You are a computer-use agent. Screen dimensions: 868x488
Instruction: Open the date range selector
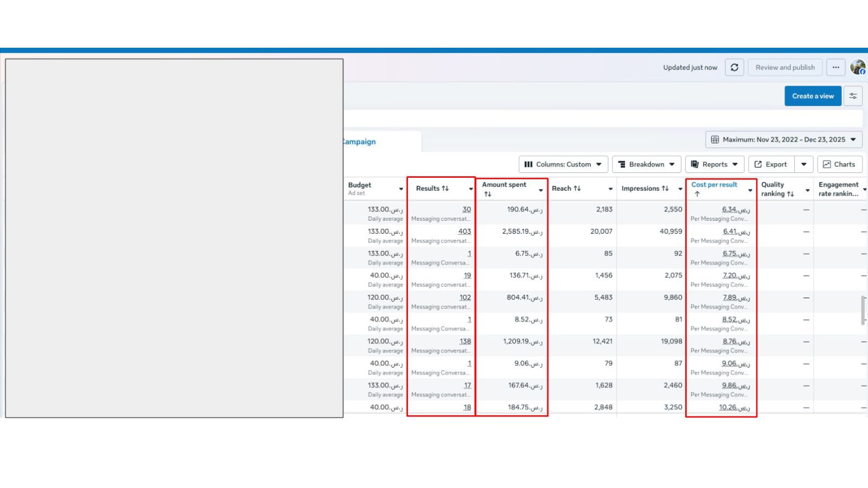783,139
